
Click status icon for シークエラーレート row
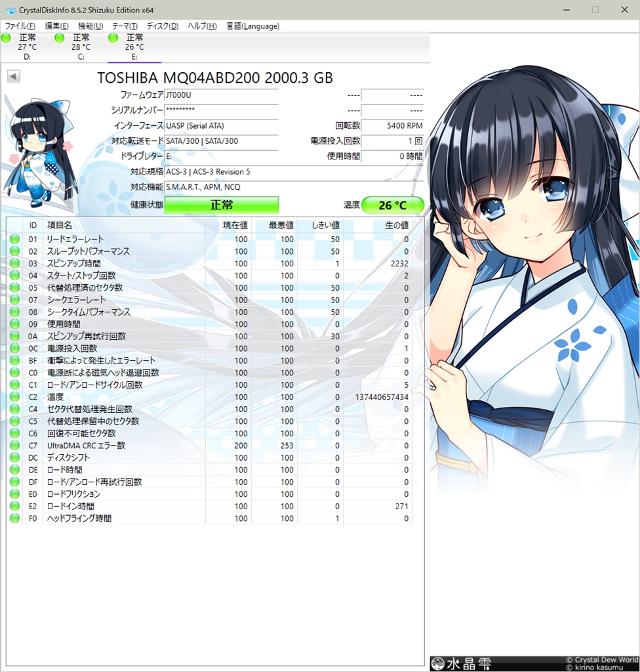pos(14,299)
